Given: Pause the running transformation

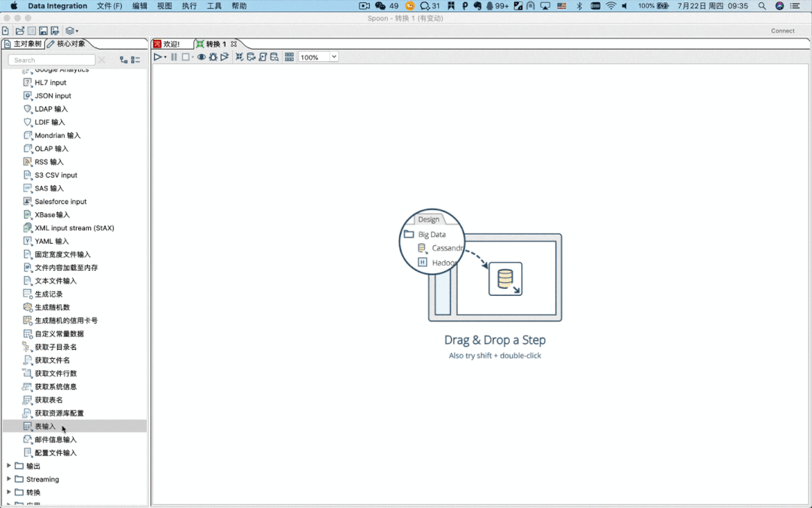Looking at the screenshot, I should point(174,57).
